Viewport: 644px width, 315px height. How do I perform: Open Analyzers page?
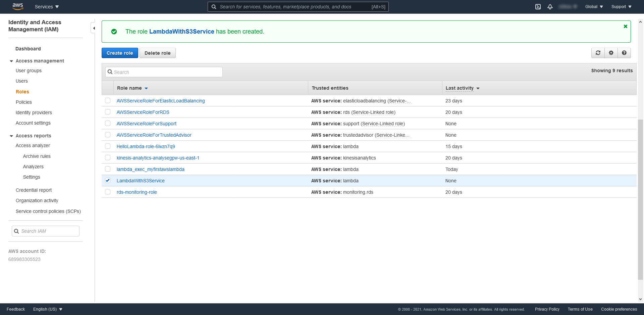point(33,167)
